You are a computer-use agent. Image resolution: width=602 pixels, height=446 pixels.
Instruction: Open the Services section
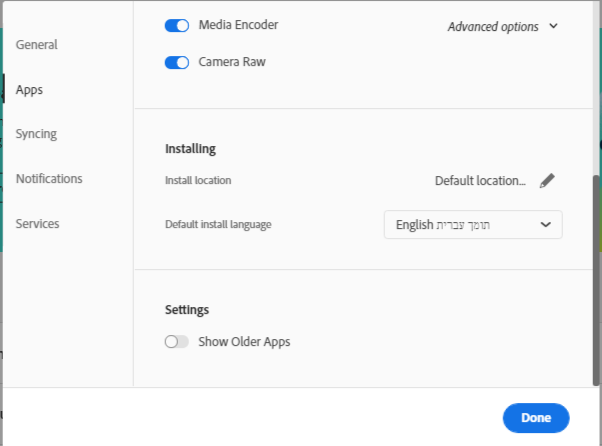(x=37, y=224)
